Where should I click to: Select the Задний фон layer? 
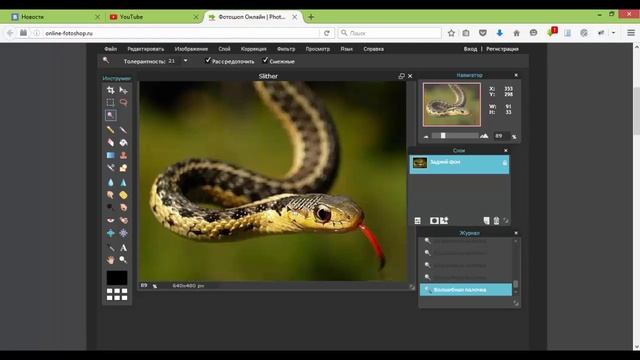coord(459,164)
